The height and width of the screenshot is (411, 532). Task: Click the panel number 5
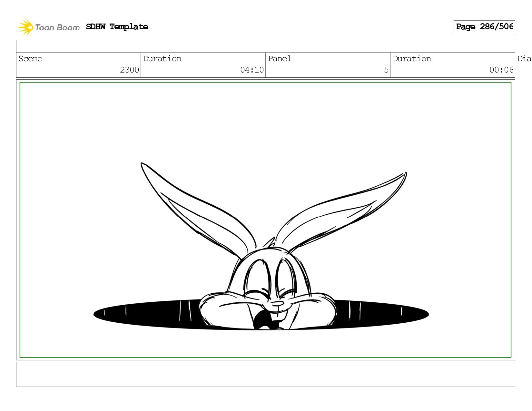click(x=386, y=70)
